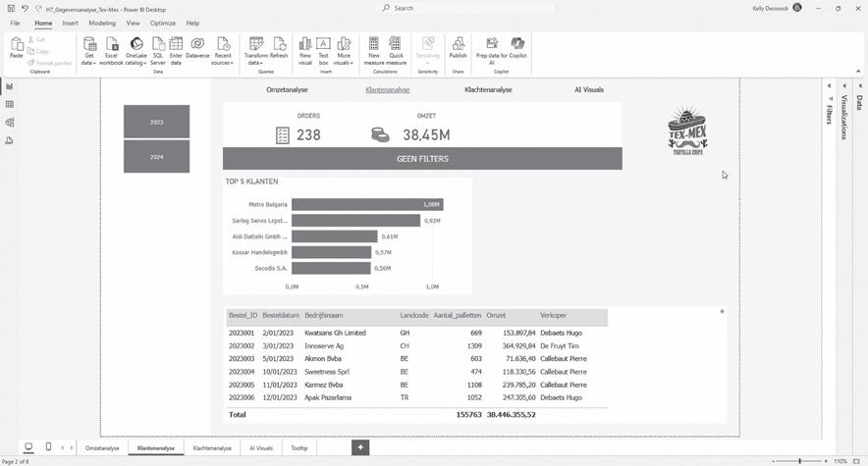Open Recent sources list
Viewport: 868px width, 466px height.
pos(223,51)
